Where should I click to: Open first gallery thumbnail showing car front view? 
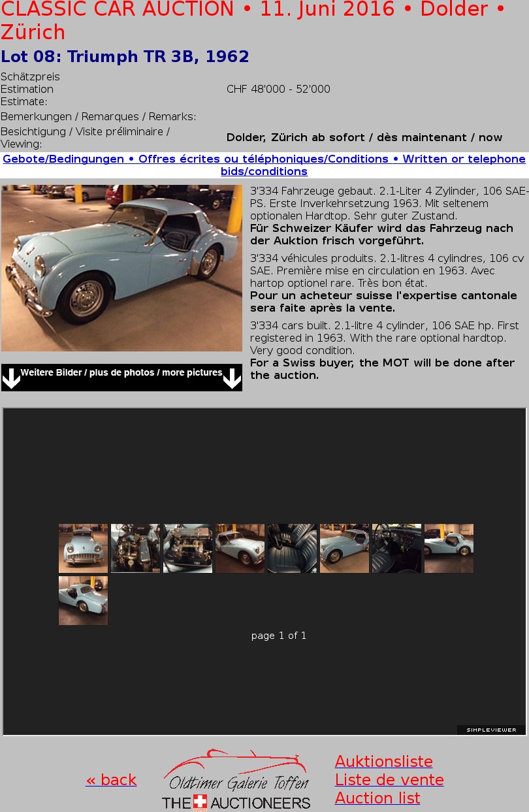(x=83, y=548)
